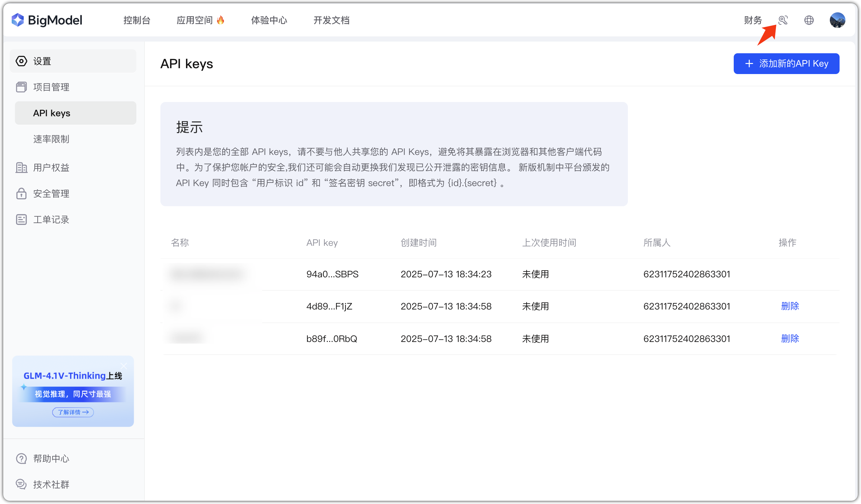Image resolution: width=861 pixels, height=504 pixels.
Task: Dismiss the GLM-4.1V-Thinking promo banner
Action: coord(123,366)
